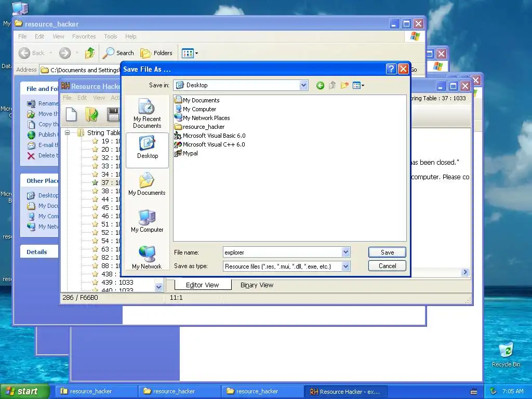Open the Save as type dropdown

345,267
